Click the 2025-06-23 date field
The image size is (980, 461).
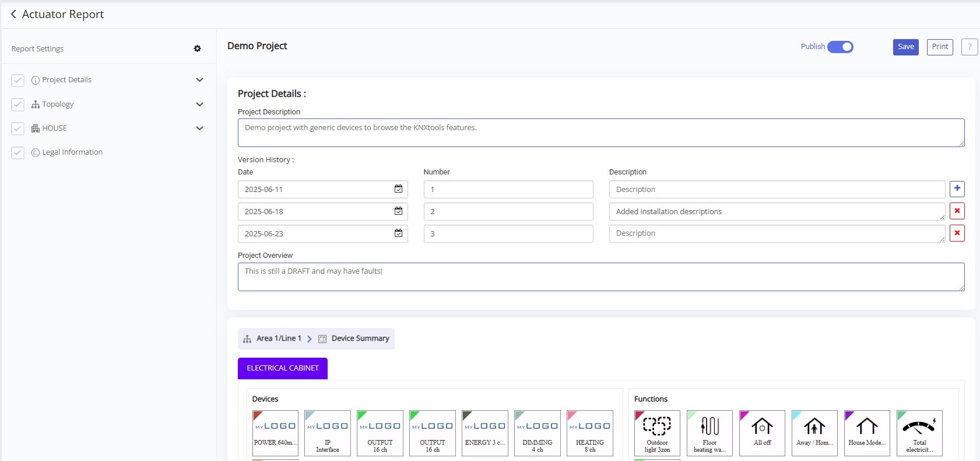pos(322,233)
